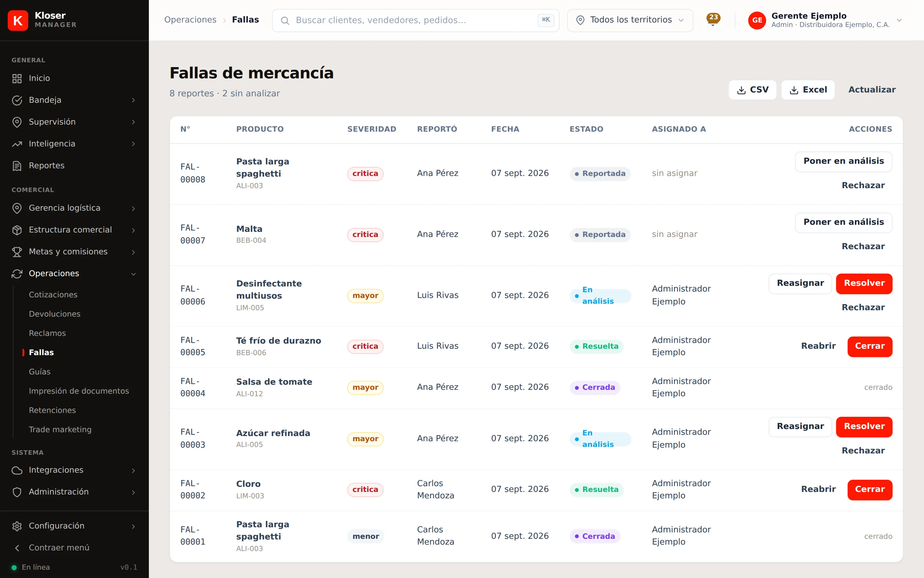Click Reabrir for the Cloro report
The width and height of the screenshot is (924, 578).
tap(818, 489)
